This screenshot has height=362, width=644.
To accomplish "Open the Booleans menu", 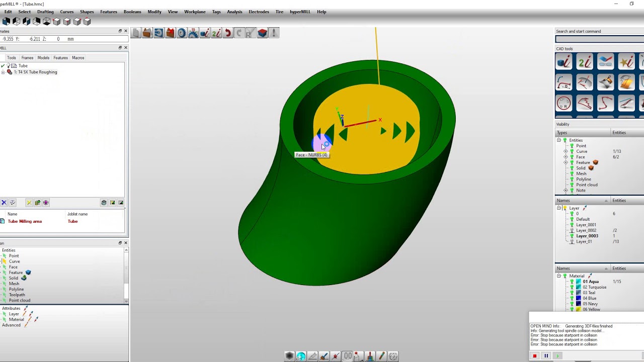I will pos(132,12).
